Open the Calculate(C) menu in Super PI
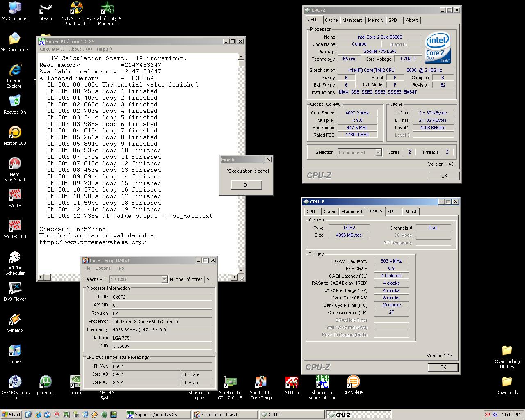Screen dimensions: 525x420 (52, 49)
